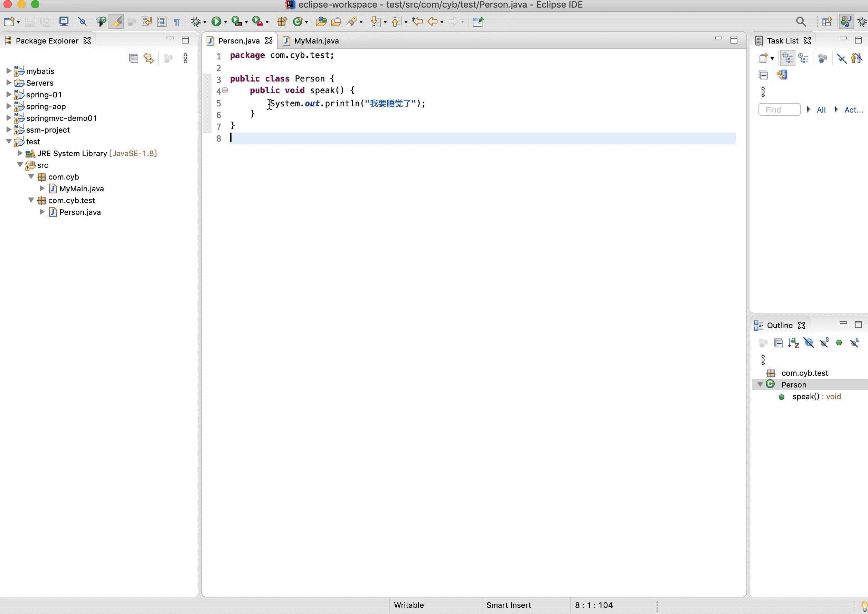Toggle Hide Completed Tasks in Task List

[842, 58]
